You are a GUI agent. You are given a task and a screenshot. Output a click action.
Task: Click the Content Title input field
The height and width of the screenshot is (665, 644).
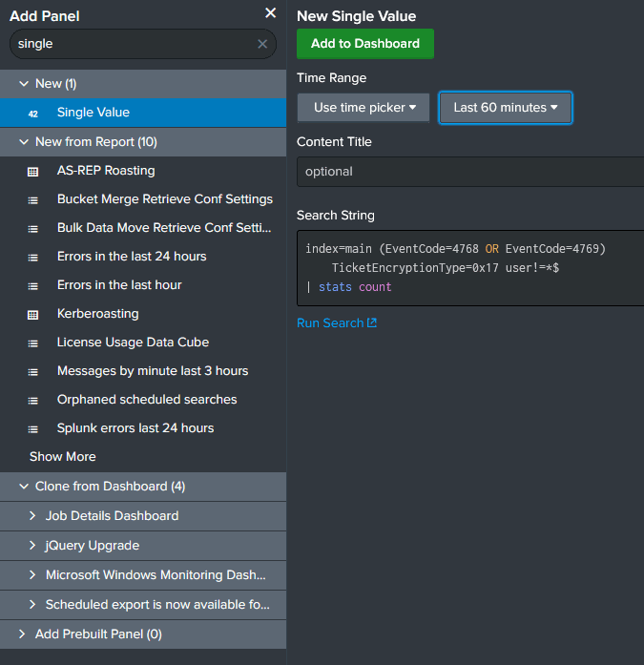pyautogui.click(x=469, y=172)
